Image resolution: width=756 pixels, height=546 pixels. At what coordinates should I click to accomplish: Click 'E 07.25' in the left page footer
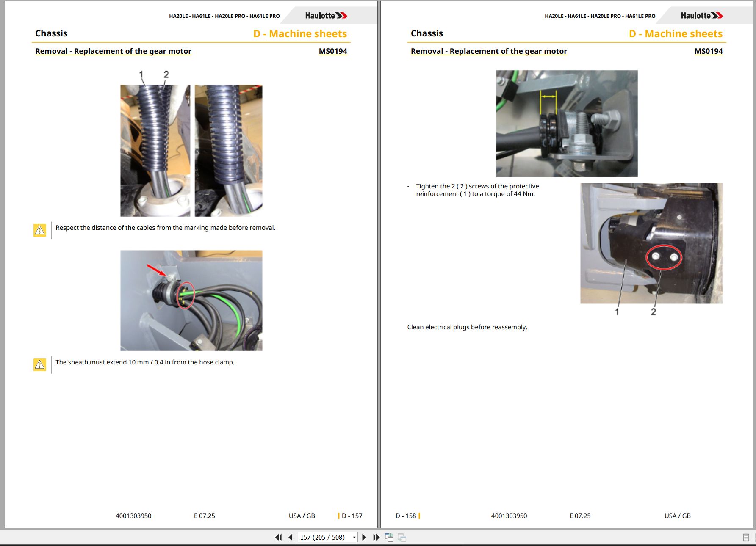pyautogui.click(x=204, y=516)
